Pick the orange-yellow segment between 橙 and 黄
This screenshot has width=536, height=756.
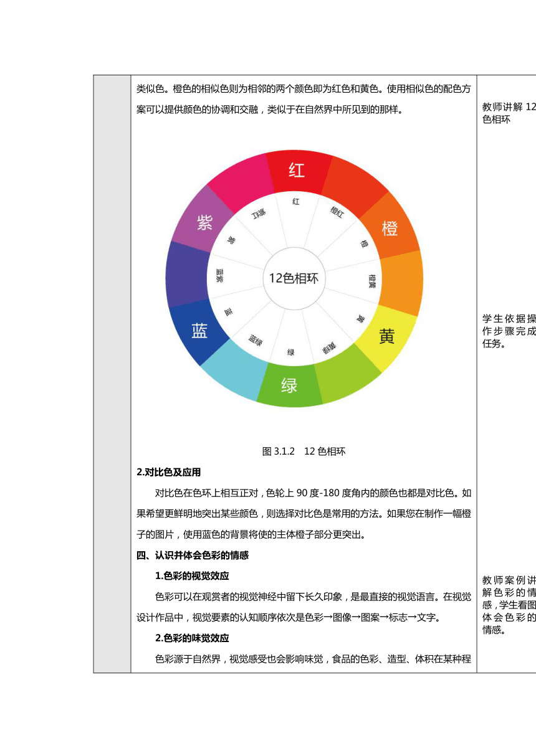tap(401, 283)
